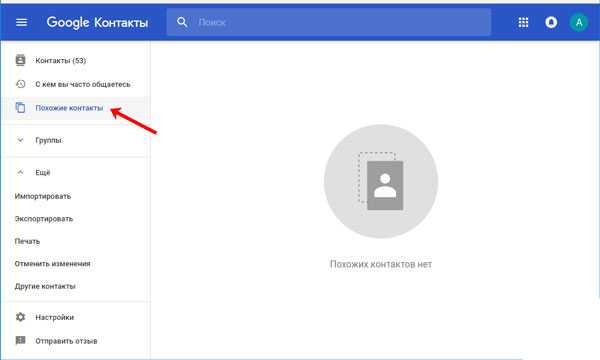Open the Google apps grid

click(x=523, y=22)
